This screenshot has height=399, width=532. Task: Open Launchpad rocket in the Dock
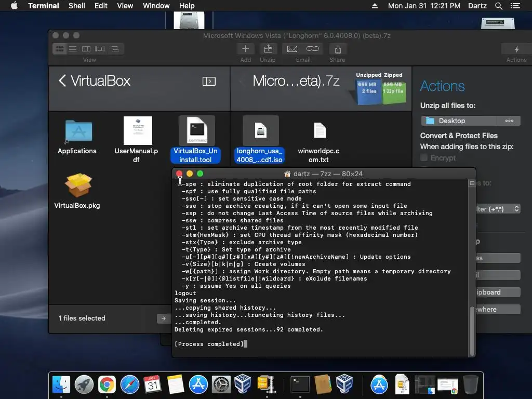coord(84,384)
